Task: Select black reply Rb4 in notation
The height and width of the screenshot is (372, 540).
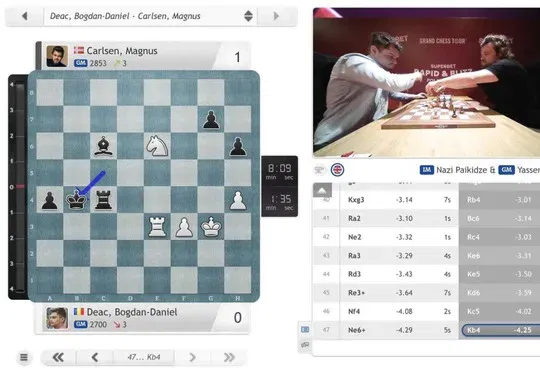Action: pos(474,200)
